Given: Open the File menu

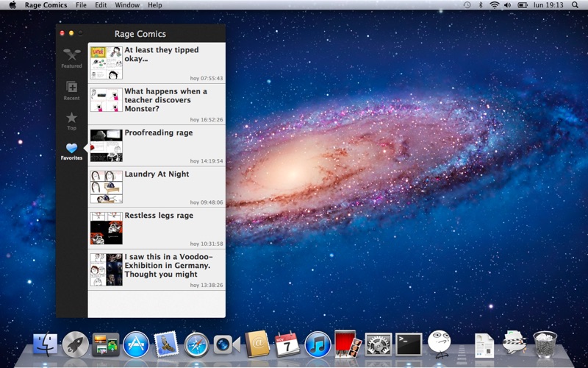Looking at the screenshot, I should coord(81,5).
